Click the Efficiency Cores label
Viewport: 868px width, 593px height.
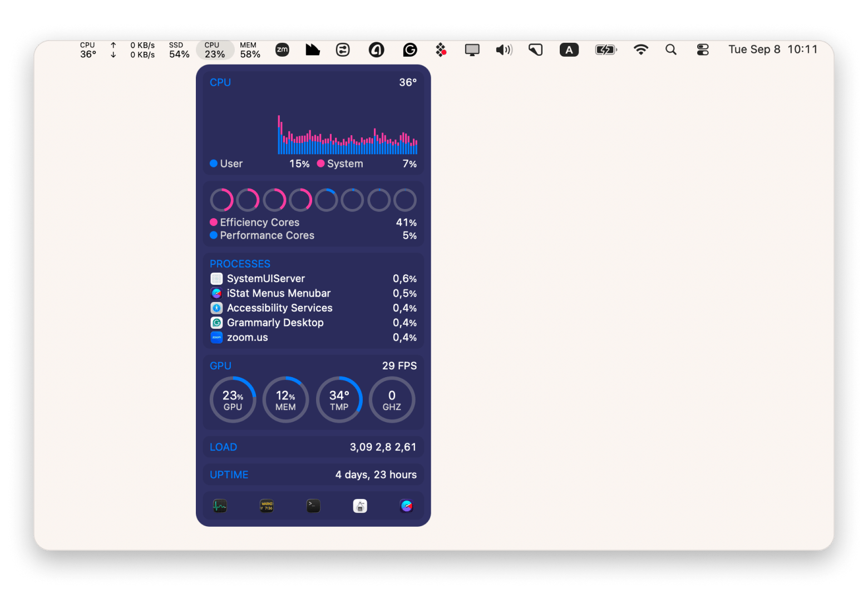(x=259, y=223)
